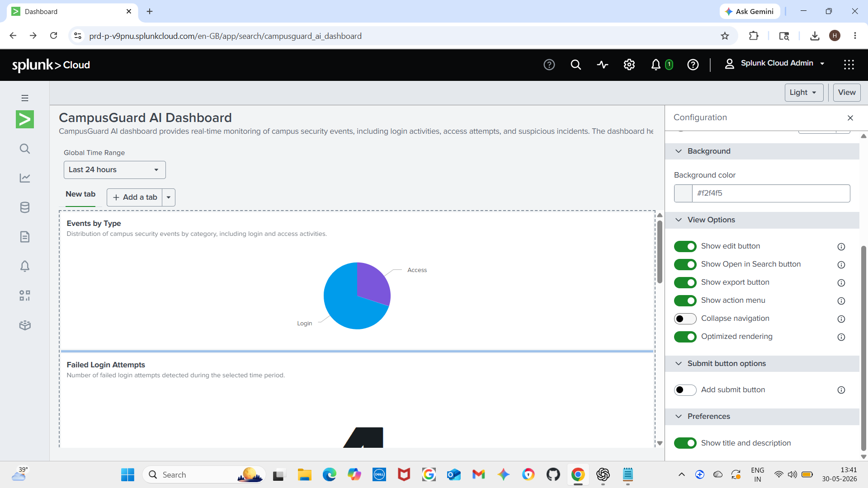Collapse the Background section
The image size is (868, 488).
tap(762, 151)
